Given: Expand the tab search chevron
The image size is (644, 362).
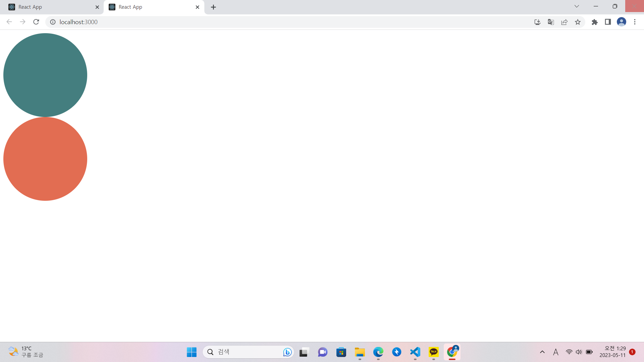Looking at the screenshot, I should click(x=577, y=6).
